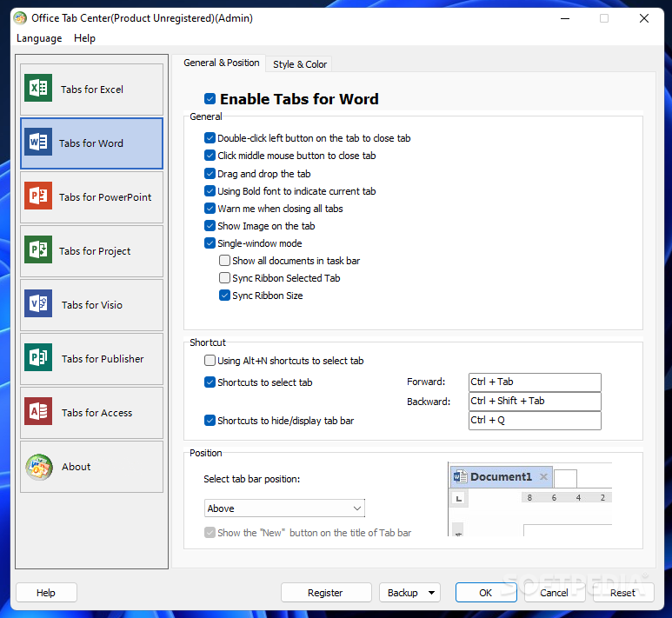Image resolution: width=672 pixels, height=618 pixels.
Task: Click the Publisher icon in sidebar
Action: click(38, 357)
